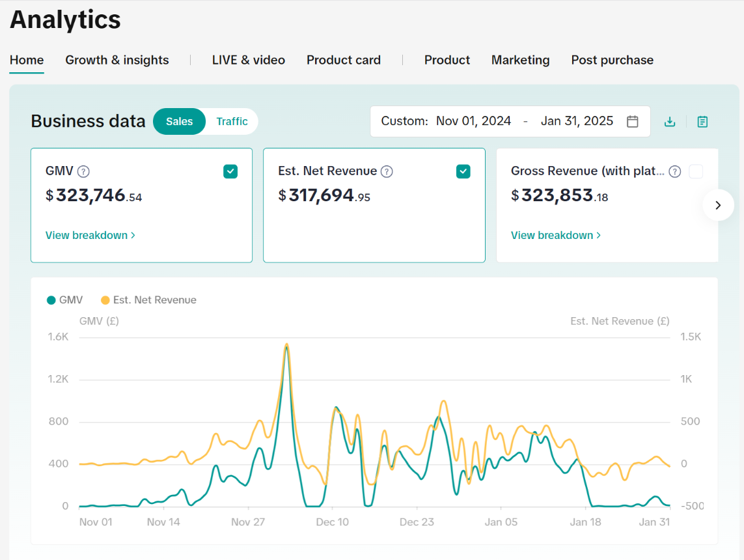Click the Est. Net Revenue info icon
The width and height of the screenshot is (744, 560).
click(x=387, y=171)
